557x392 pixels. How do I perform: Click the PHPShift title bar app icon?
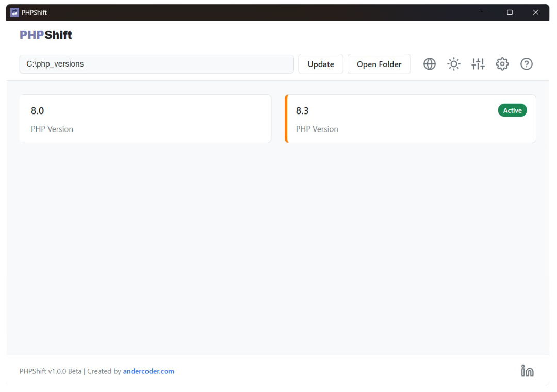click(14, 12)
